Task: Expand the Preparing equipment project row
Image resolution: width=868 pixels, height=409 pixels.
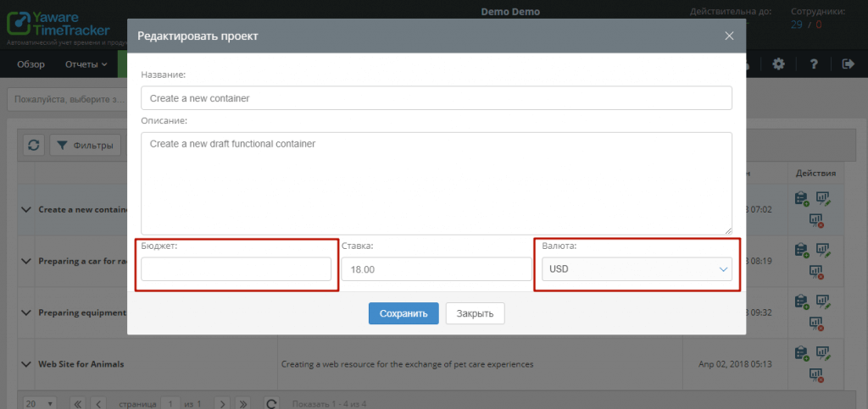Action: point(24,312)
